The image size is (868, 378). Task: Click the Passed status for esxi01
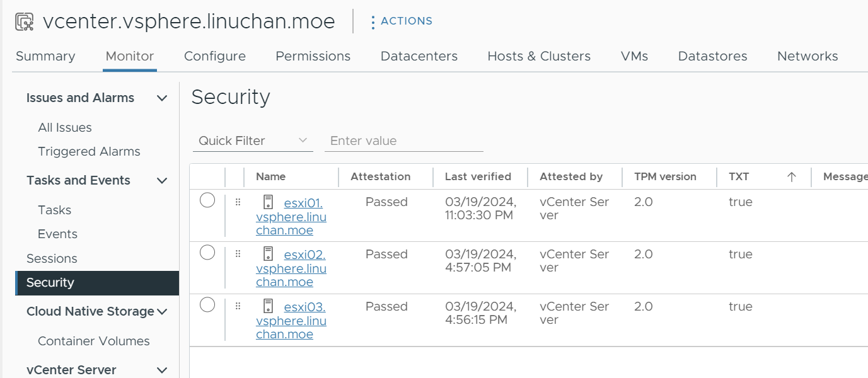pos(386,202)
